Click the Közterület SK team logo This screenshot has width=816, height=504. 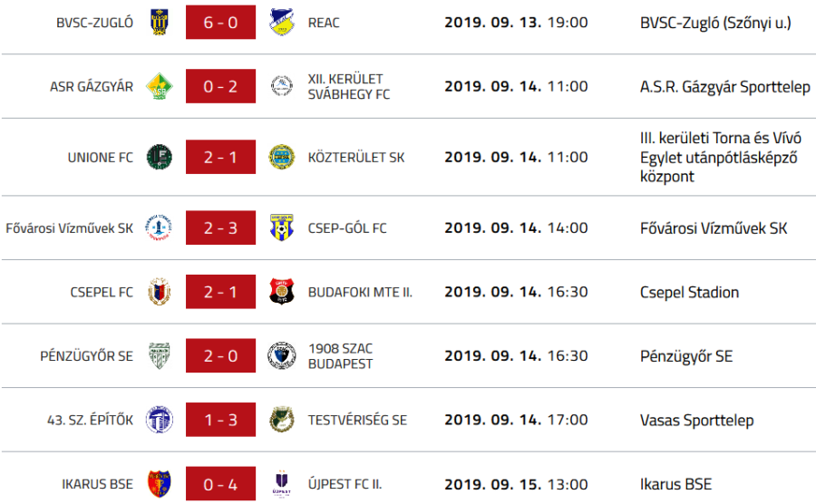coord(281,157)
